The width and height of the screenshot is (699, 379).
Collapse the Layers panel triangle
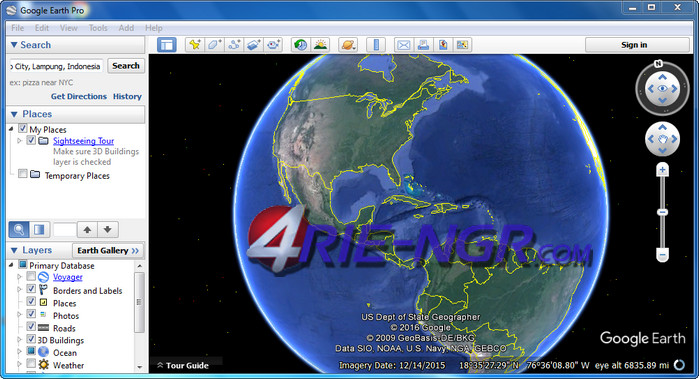[14, 251]
